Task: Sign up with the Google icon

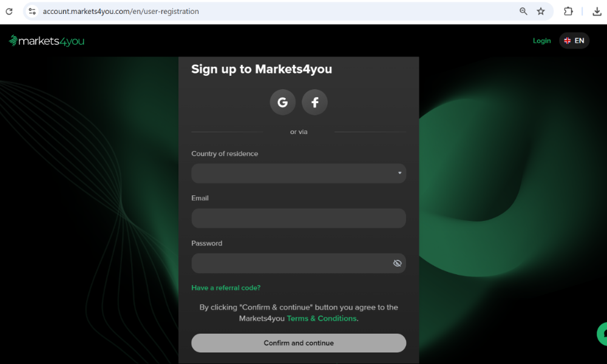Action: pyautogui.click(x=283, y=103)
